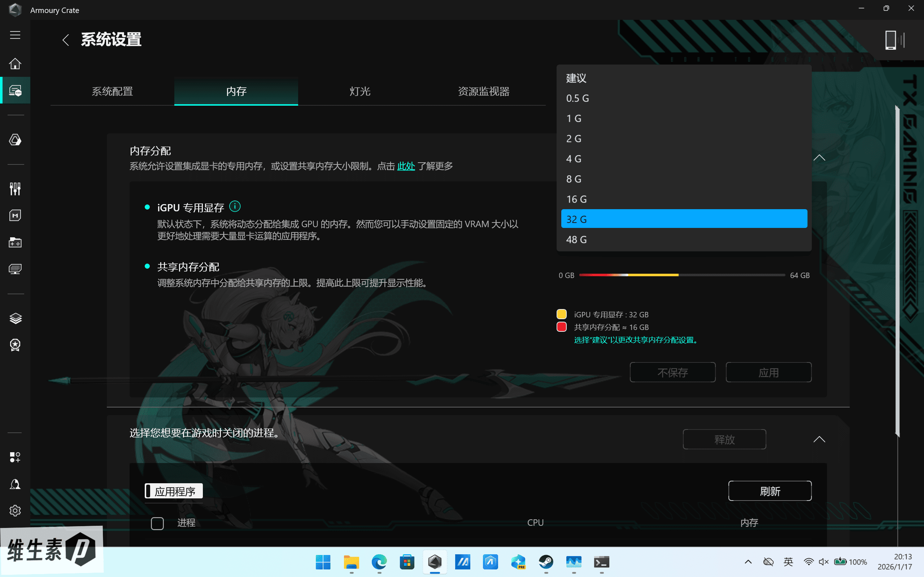This screenshot has width=924, height=577.
Task: Click the back arrow beside 系统设置
Action: [66, 40]
